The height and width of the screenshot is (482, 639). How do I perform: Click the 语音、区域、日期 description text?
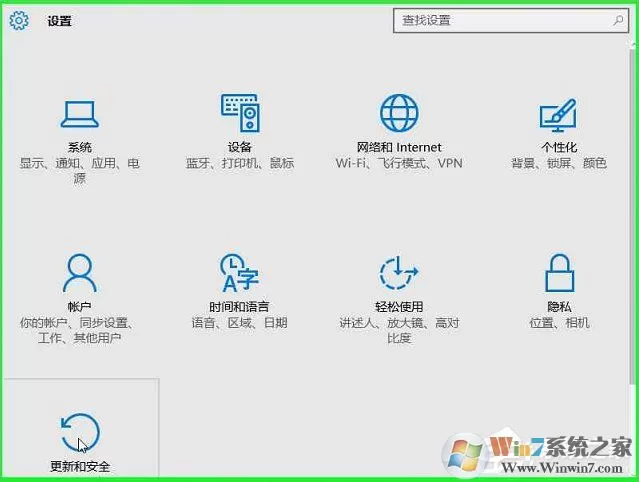pyautogui.click(x=240, y=323)
